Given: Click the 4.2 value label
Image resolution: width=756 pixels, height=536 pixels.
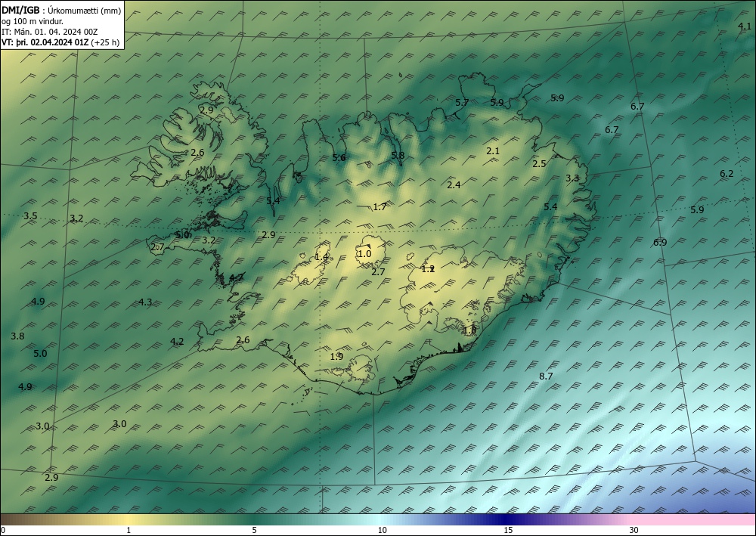Looking at the screenshot, I should coord(177,341).
